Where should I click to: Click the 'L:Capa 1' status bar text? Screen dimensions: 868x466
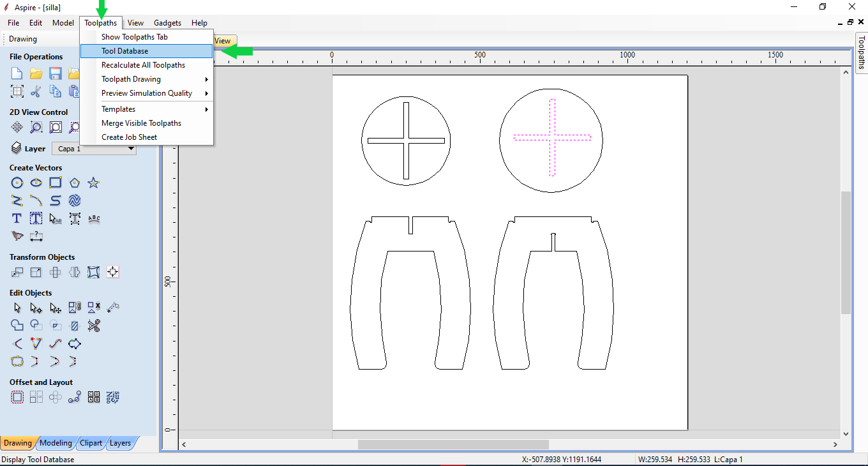[728, 460]
